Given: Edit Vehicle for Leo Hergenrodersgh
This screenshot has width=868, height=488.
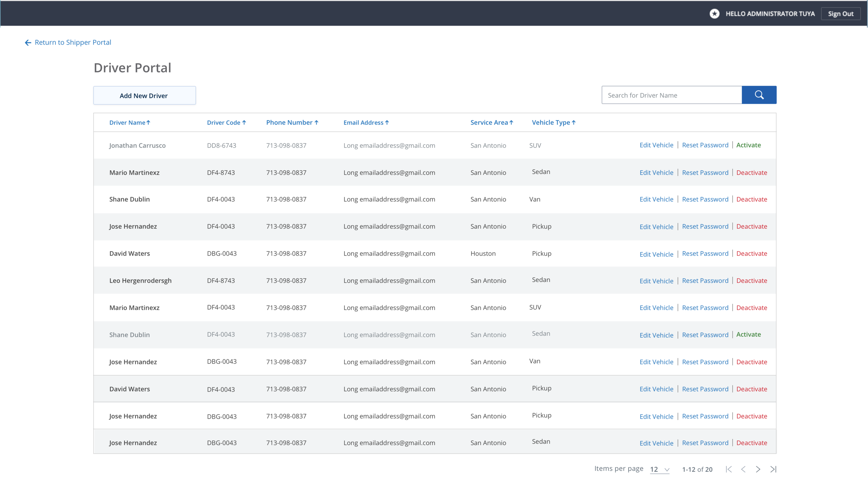Looking at the screenshot, I should coord(656,281).
